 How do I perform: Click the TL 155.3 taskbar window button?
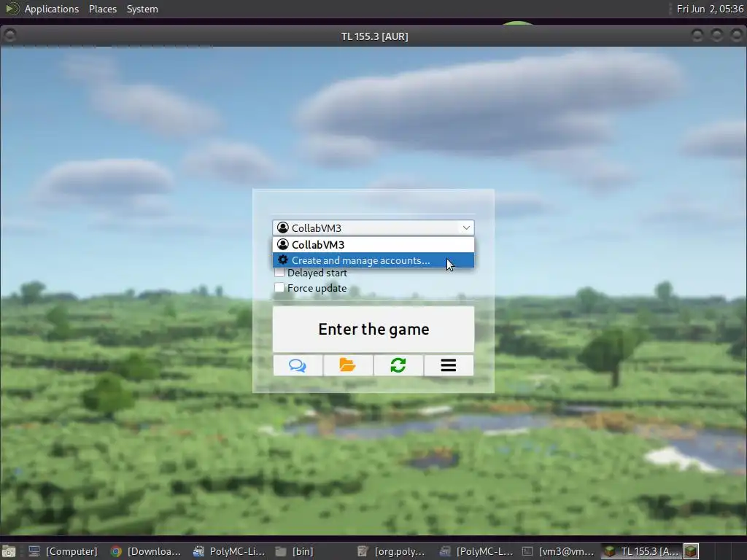click(x=642, y=551)
